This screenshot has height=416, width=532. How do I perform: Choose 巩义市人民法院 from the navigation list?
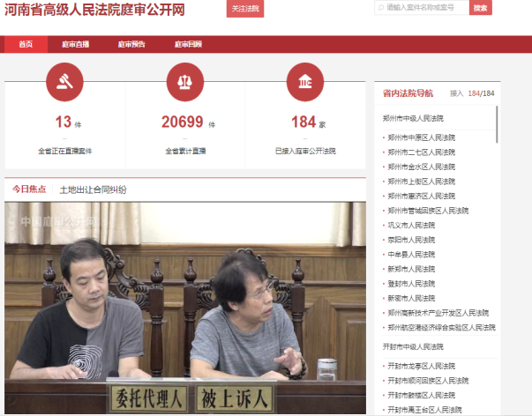click(x=411, y=225)
